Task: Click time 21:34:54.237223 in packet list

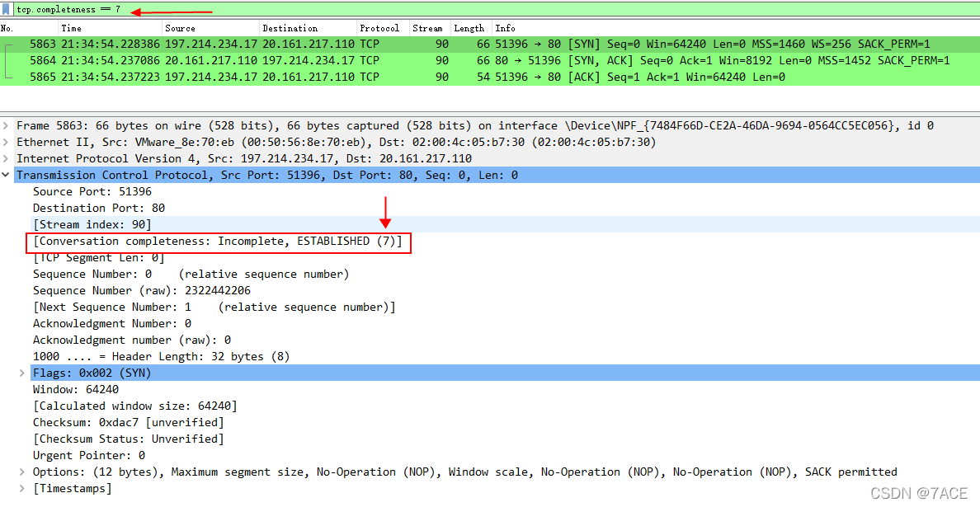Action: [x=111, y=77]
